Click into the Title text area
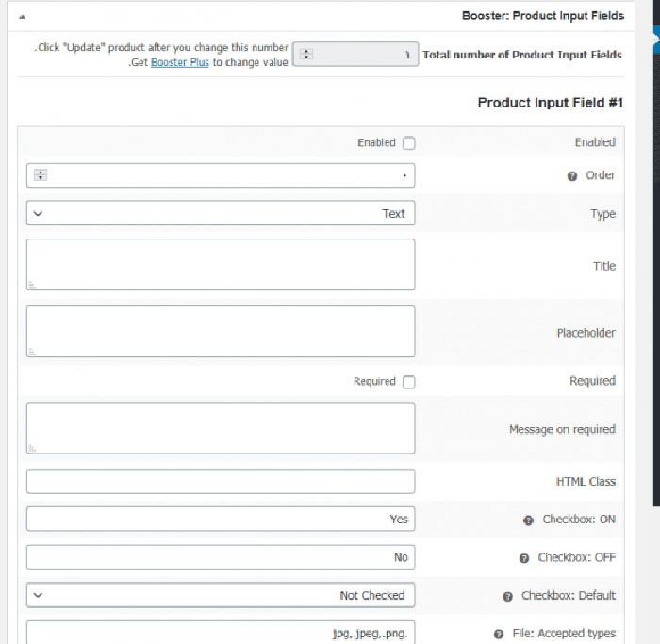This screenshot has height=644, width=660. 221,264
